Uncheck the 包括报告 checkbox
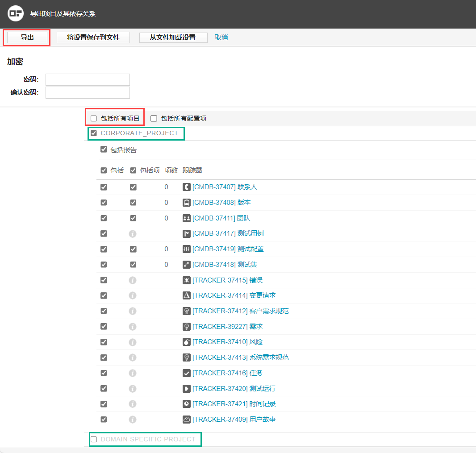Viewport: 476px width, 453px height. pos(104,149)
